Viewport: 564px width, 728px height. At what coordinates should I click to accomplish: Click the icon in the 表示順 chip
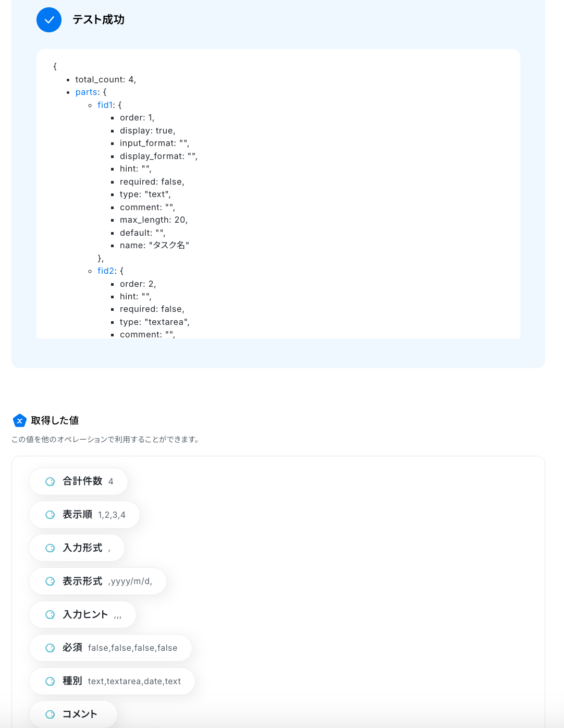point(50,515)
